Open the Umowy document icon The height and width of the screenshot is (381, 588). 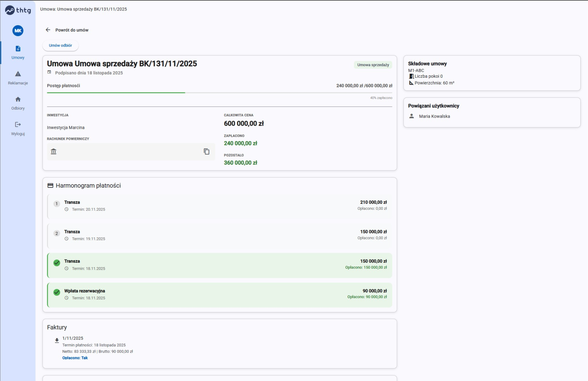tap(18, 49)
